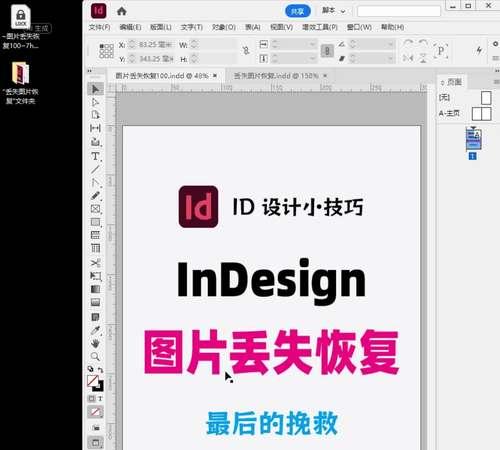The height and width of the screenshot is (450, 500).
Task: Select the Gap tool
Action: (x=95, y=128)
